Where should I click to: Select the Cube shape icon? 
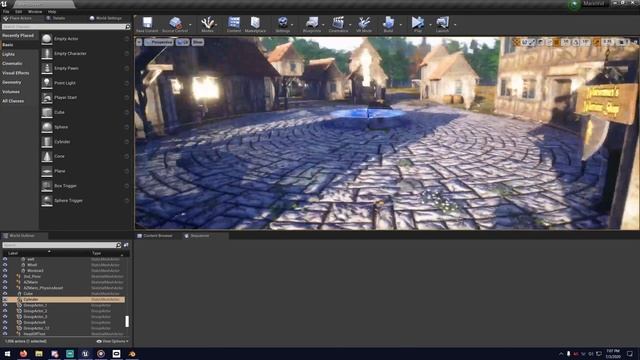[47, 112]
